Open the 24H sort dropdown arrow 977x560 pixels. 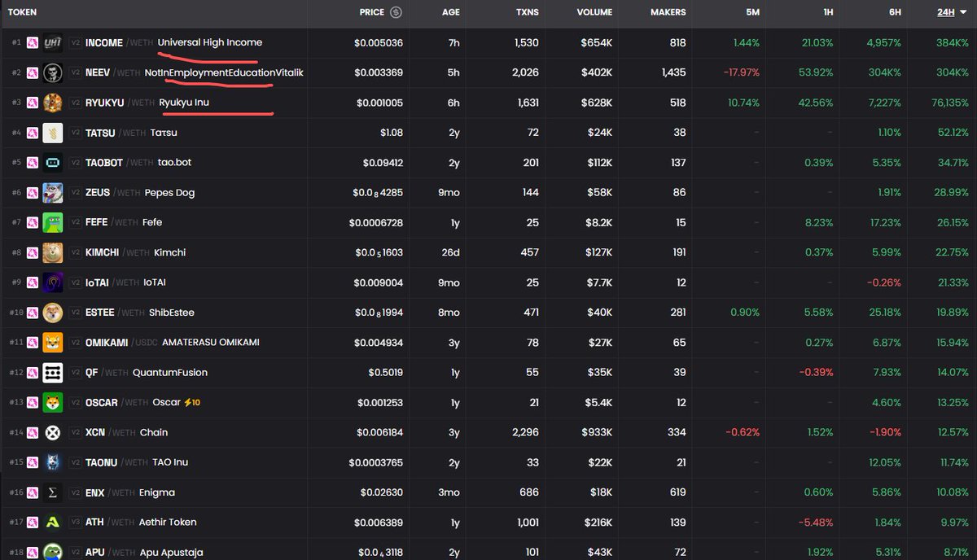pos(964,12)
